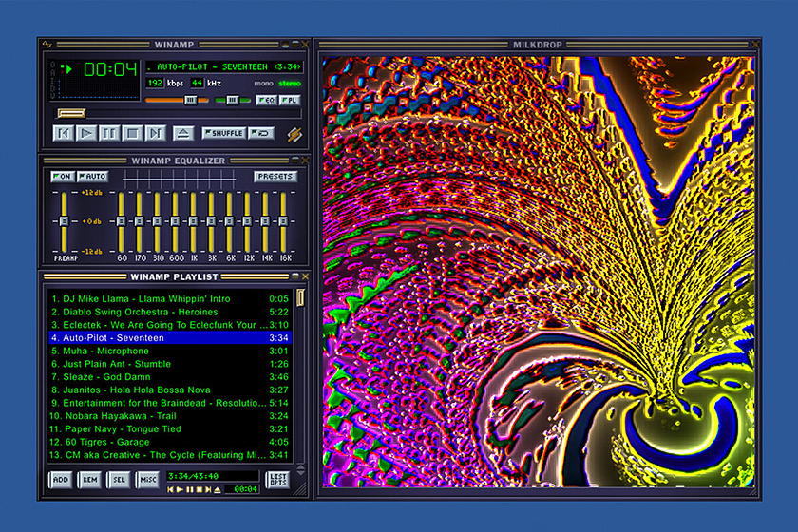This screenshot has width=798, height=532.
Task: Pause playback with the Pause button
Action: [x=110, y=133]
